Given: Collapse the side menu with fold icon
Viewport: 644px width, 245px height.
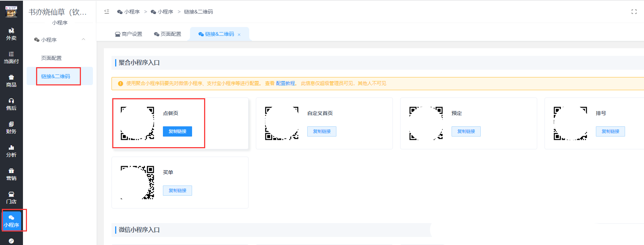Looking at the screenshot, I should pos(107,12).
